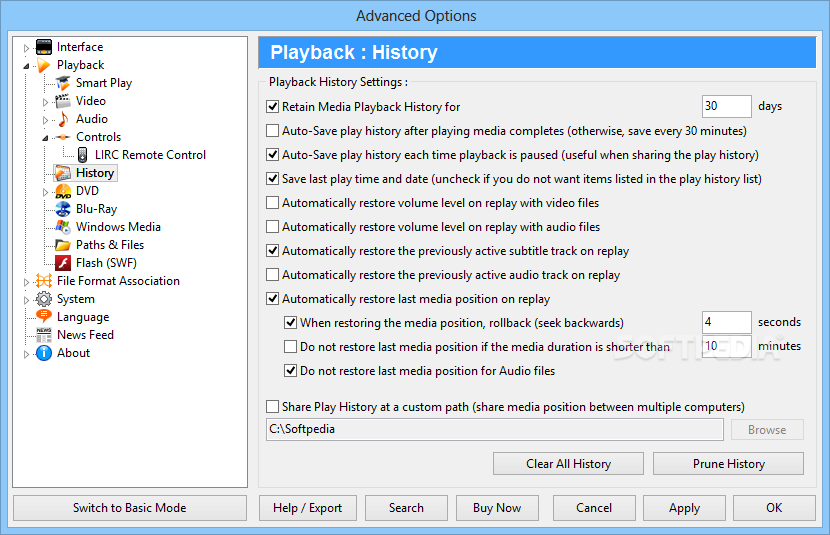Click the rollback seconds input field

[726, 322]
